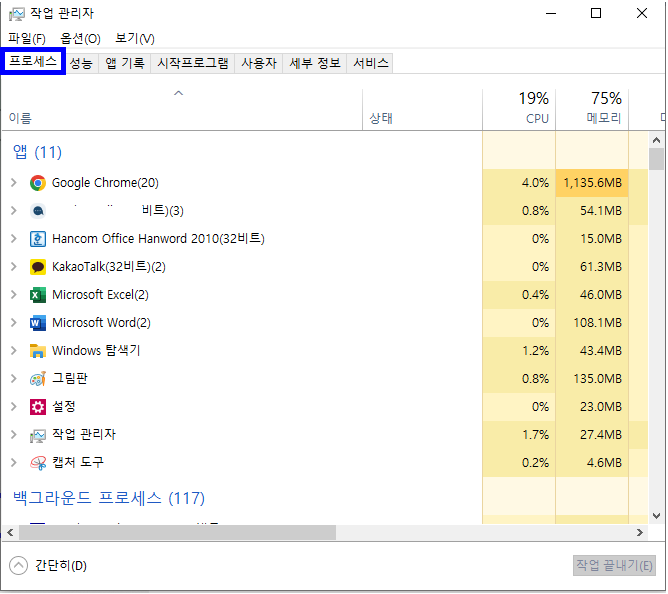This screenshot has width=668, height=594.
Task: Select the Google Chrome(20) process name
Action: click(x=105, y=183)
